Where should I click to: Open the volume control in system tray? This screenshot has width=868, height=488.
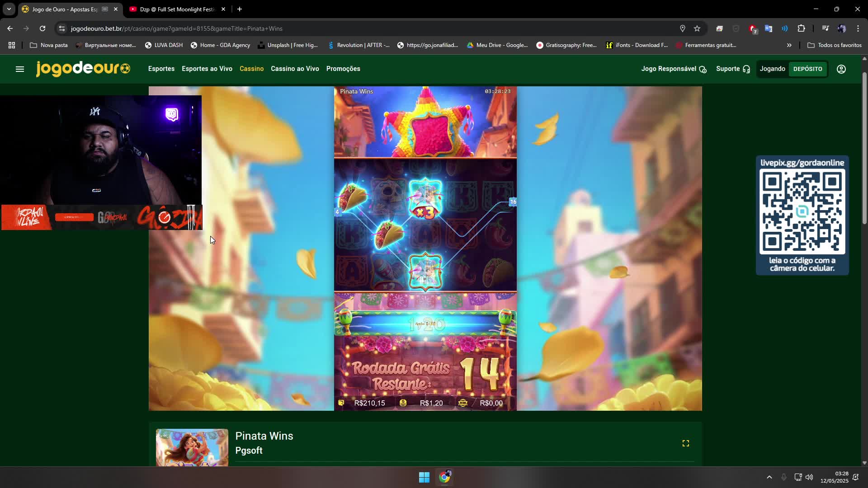809,477
